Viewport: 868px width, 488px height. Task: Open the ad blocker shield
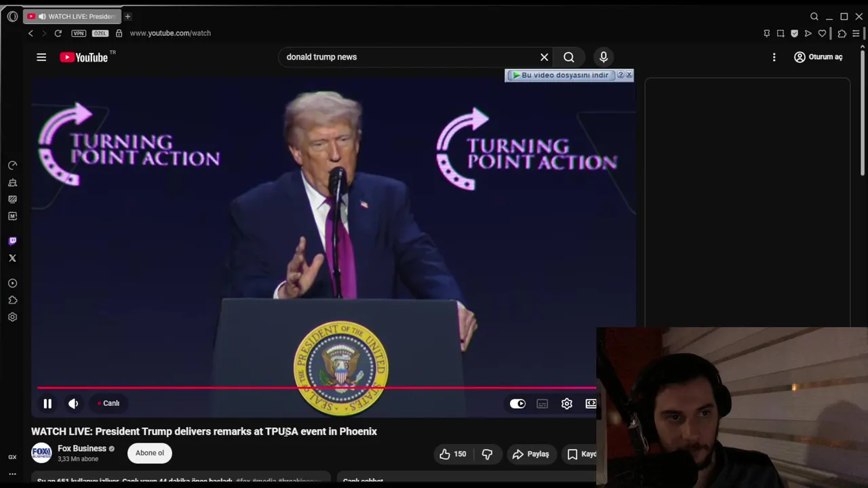click(x=794, y=33)
